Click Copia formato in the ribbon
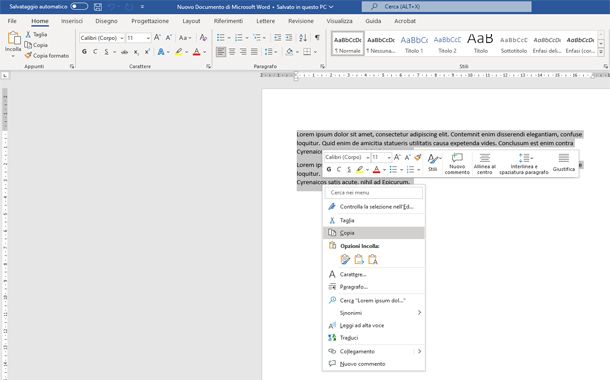610x380 pixels. click(x=47, y=56)
